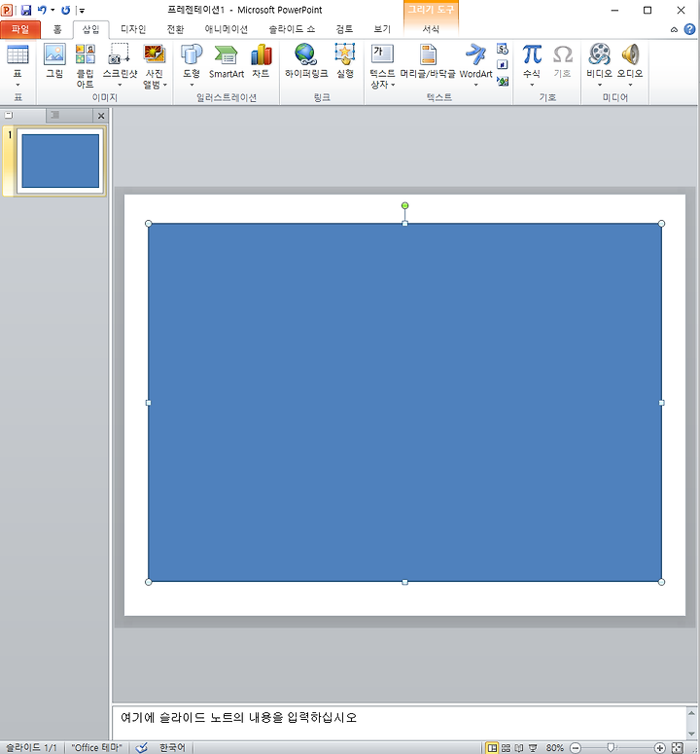Open the 도형 shapes gallery icon
The height and width of the screenshot is (754, 700).
click(192, 54)
